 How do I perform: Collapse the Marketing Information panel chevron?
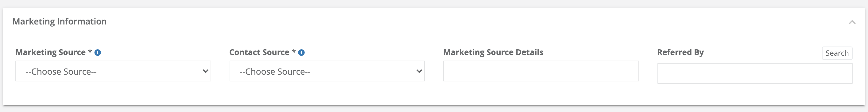tap(852, 22)
